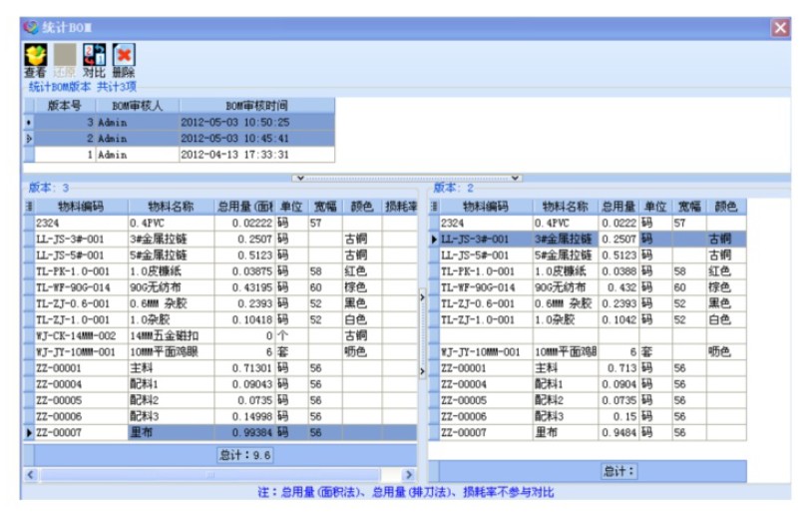Sort by BOM审核人 column header
Image resolution: width=812 pixels, height=517 pixels.
138,106
